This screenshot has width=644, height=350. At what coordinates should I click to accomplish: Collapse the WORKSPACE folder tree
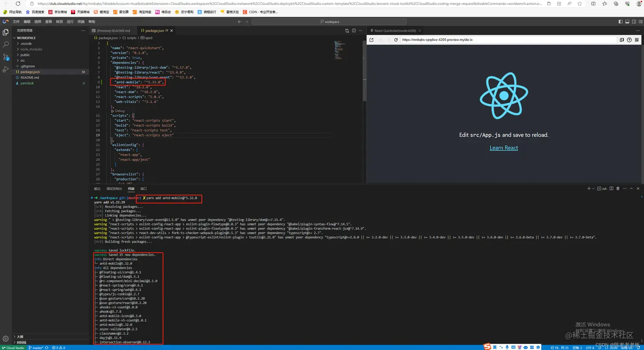[14, 38]
